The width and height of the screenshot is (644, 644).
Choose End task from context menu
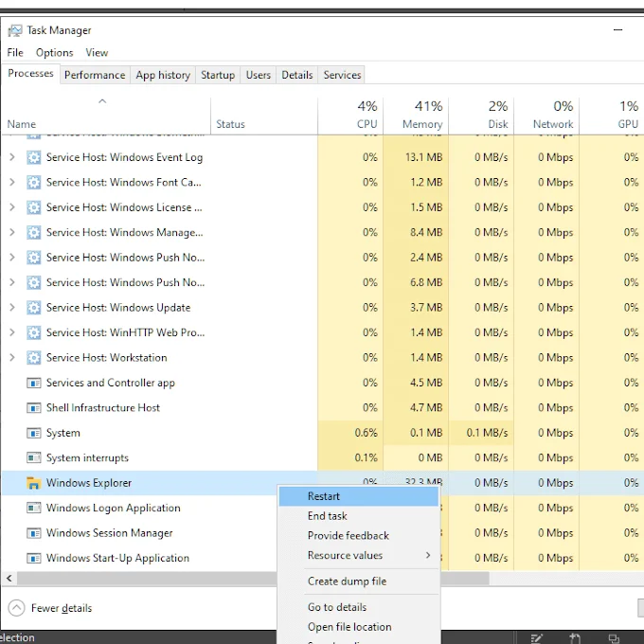(359, 516)
